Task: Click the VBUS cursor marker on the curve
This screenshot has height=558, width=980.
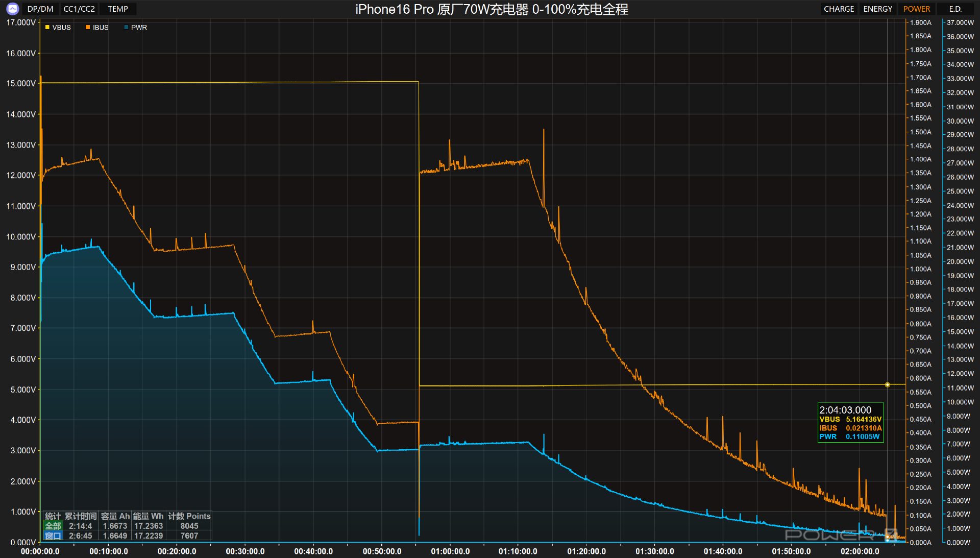Action: pos(887,385)
